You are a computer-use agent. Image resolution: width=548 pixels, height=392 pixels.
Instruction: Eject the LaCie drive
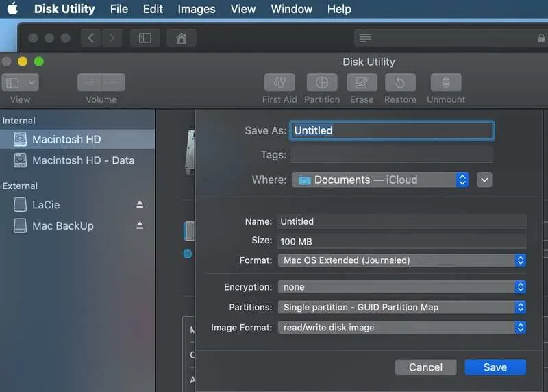[x=140, y=205]
